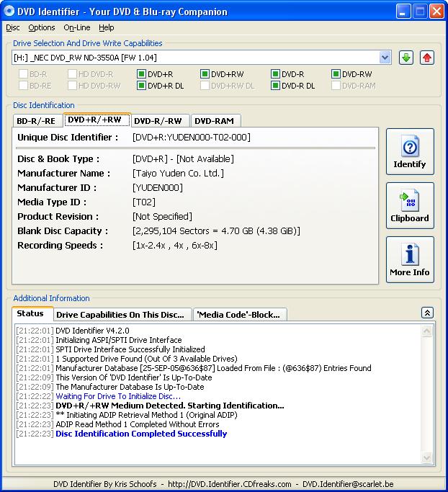Click 'Initializing ASPI/SPTI Drive Interface' log line
Image resolution: width=448 pixels, height=492 pixels.
(x=119, y=340)
